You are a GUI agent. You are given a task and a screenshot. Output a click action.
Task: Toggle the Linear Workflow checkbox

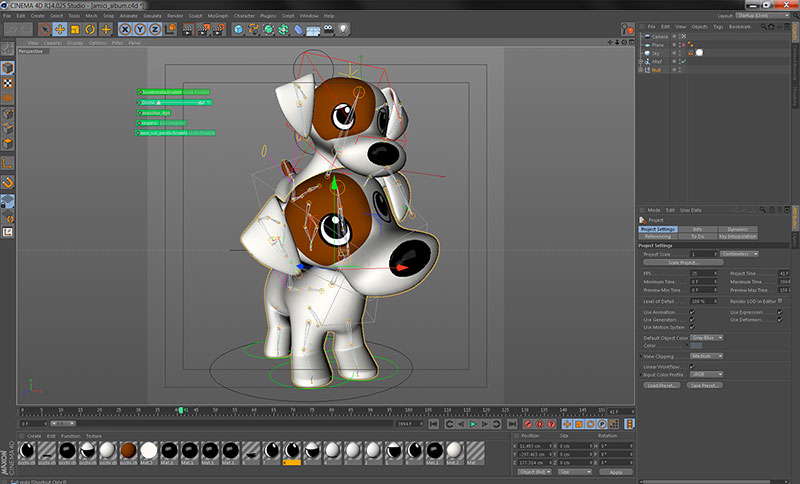pos(692,366)
